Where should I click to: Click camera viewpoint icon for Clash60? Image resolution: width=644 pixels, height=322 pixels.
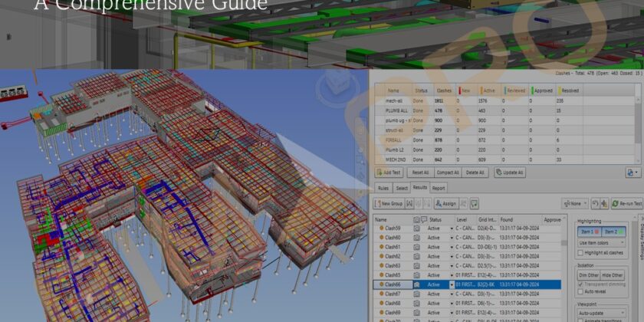tap(417, 238)
